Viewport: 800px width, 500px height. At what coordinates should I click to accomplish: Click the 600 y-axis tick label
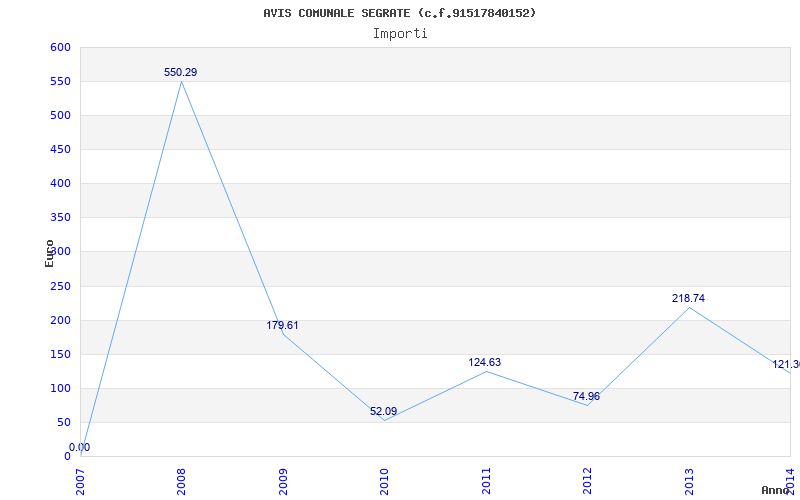click(x=60, y=47)
